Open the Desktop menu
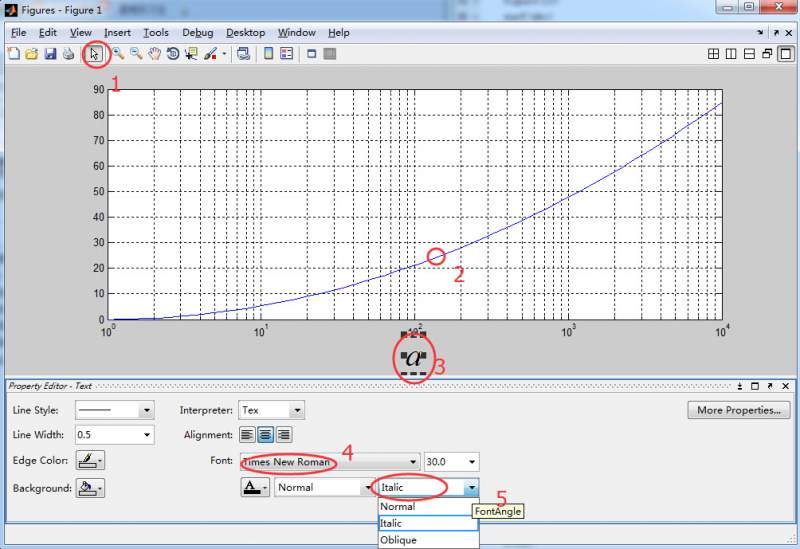The height and width of the screenshot is (549, 800). 245,33
